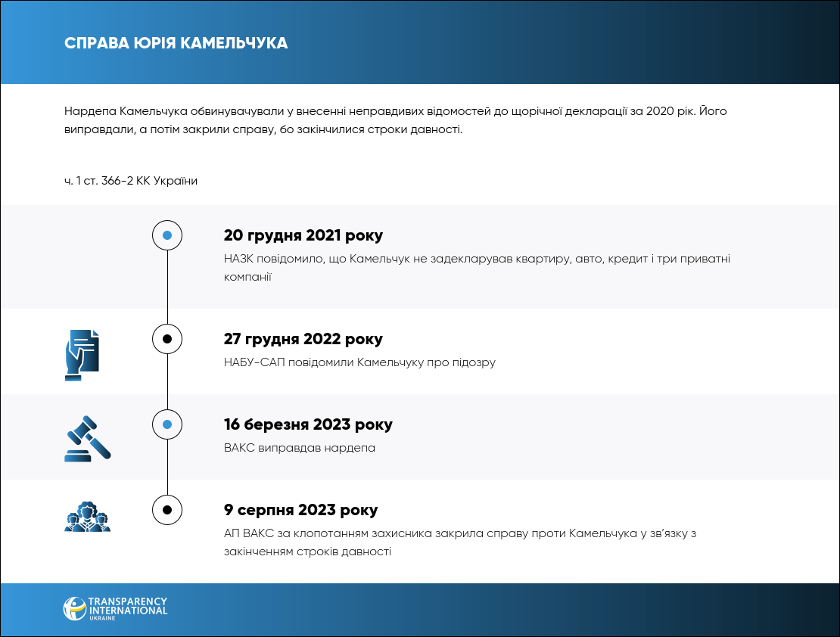
Task: Click 'НАБУ-САП повідомили Камельчуку про підозру' text
Action: point(359,362)
